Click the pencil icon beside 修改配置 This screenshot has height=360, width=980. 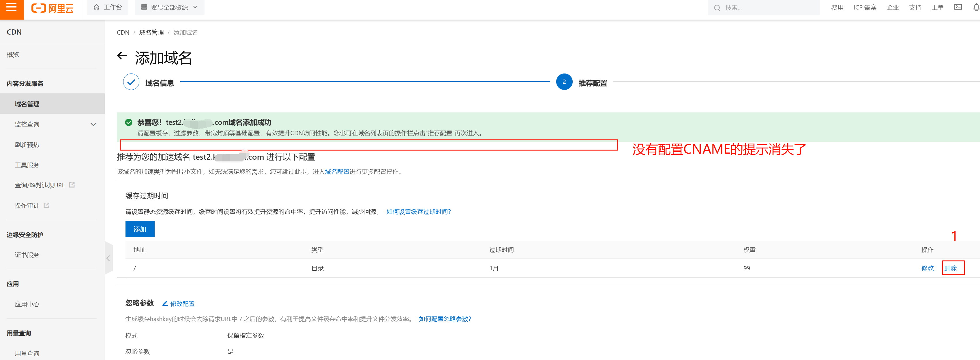coord(165,303)
